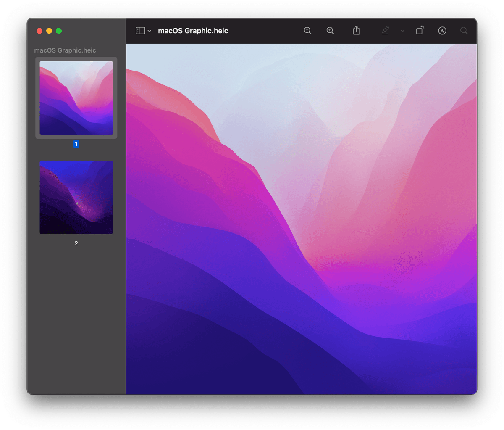
Task: Close the Preview window
Action: click(39, 31)
